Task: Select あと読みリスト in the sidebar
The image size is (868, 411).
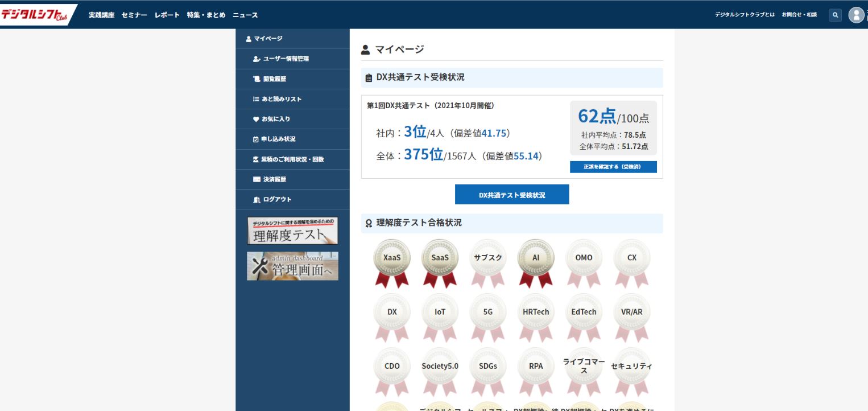Action: click(x=282, y=99)
